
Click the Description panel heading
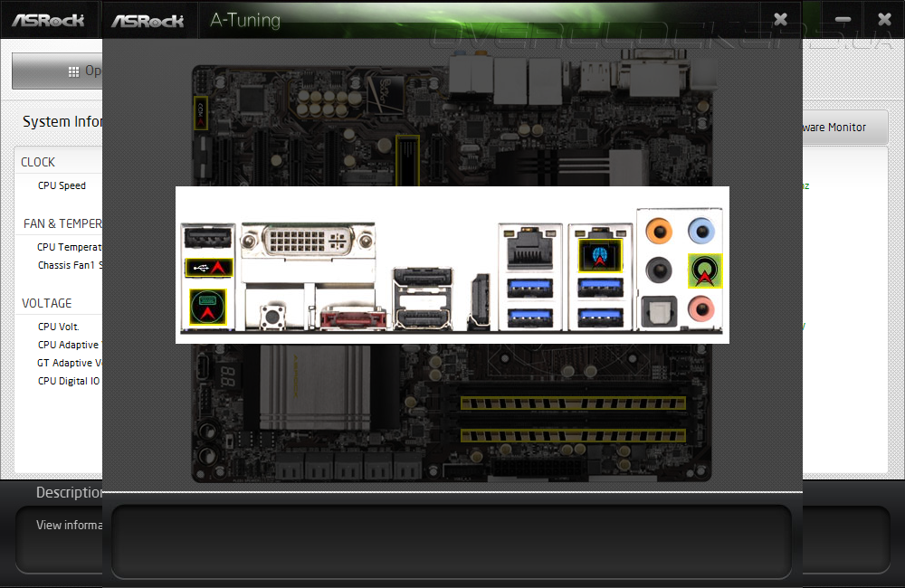coord(70,492)
